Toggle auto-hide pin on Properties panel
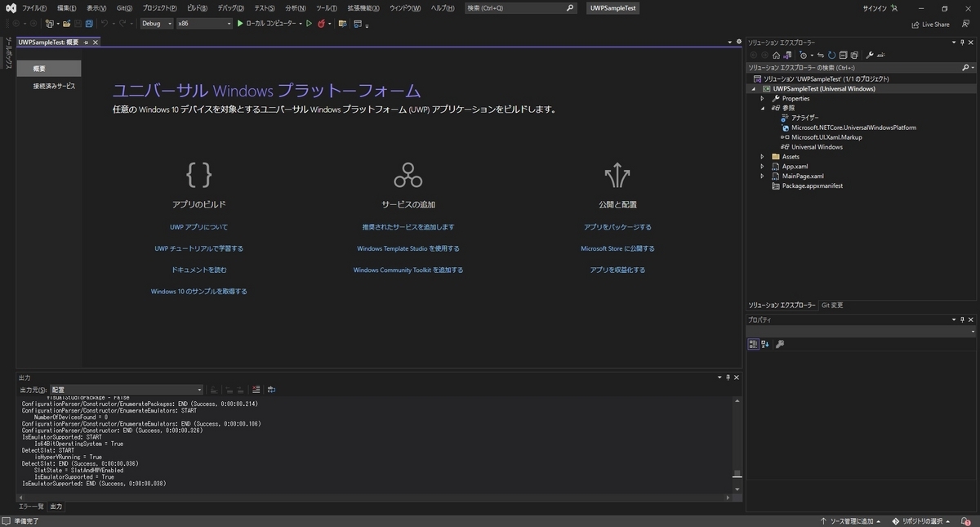 pyautogui.click(x=964, y=319)
